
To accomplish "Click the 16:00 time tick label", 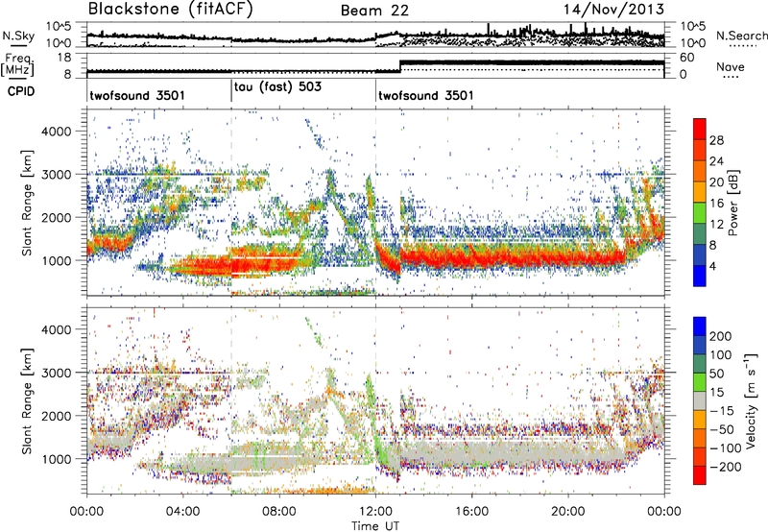I will (x=471, y=512).
